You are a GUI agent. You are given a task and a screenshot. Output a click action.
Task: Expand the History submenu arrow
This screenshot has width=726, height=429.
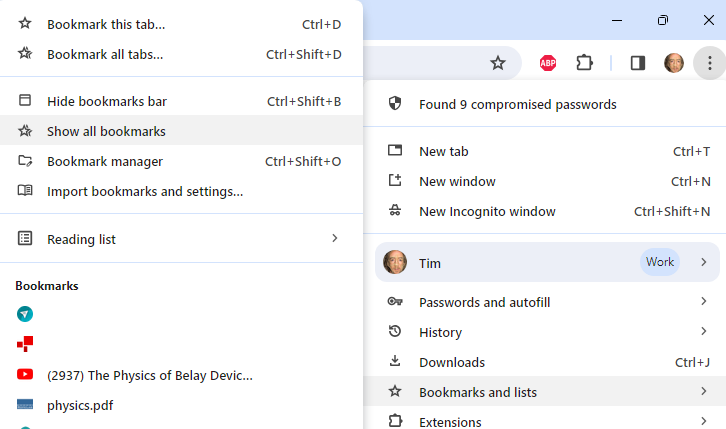[x=704, y=332]
